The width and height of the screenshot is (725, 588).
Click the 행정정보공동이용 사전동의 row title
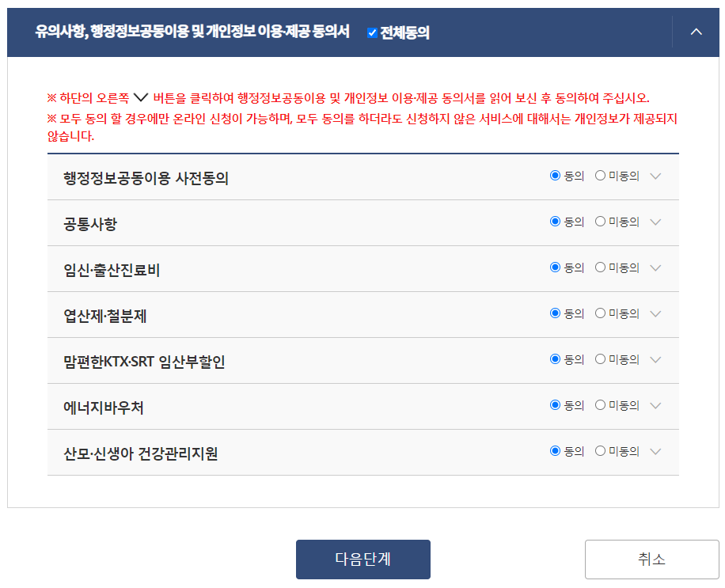146,178
